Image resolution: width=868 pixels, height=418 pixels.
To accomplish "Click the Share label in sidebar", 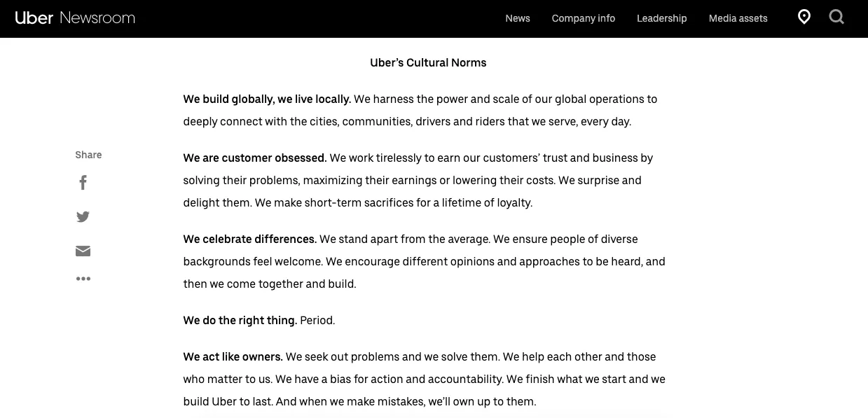I will click(x=88, y=155).
